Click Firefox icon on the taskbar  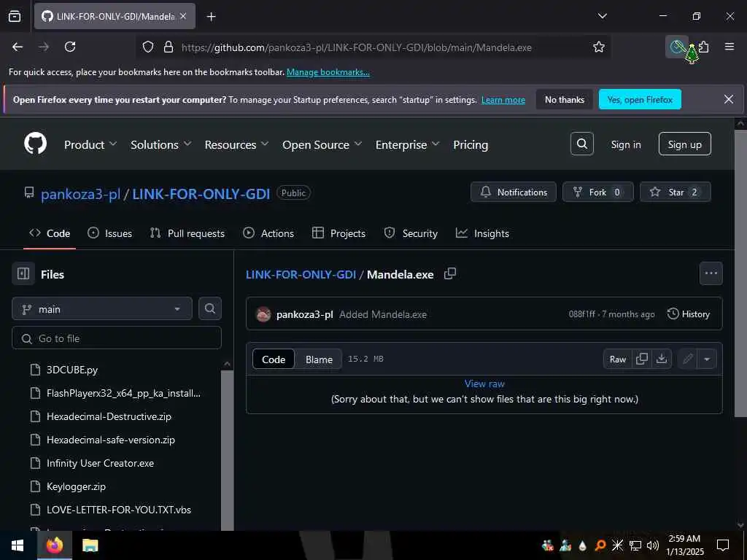pyautogui.click(x=54, y=545)
